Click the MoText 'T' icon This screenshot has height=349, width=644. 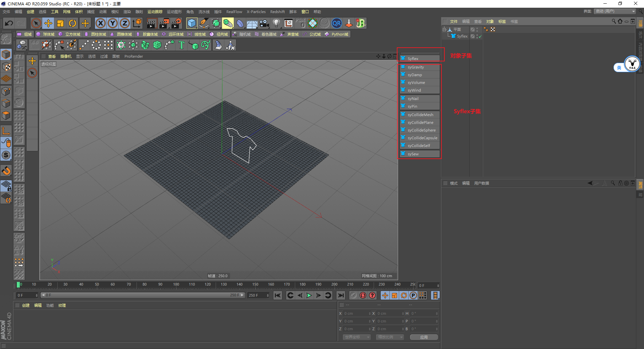click(181, 45)
